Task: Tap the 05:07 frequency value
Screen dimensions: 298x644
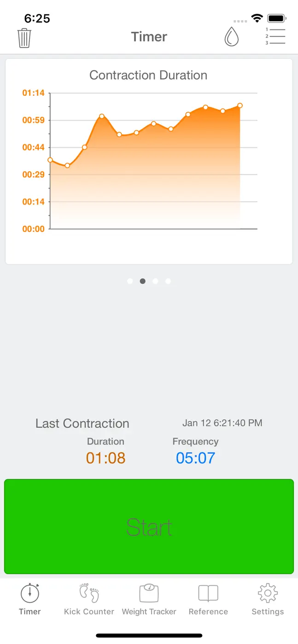Action: pos(196,458)
